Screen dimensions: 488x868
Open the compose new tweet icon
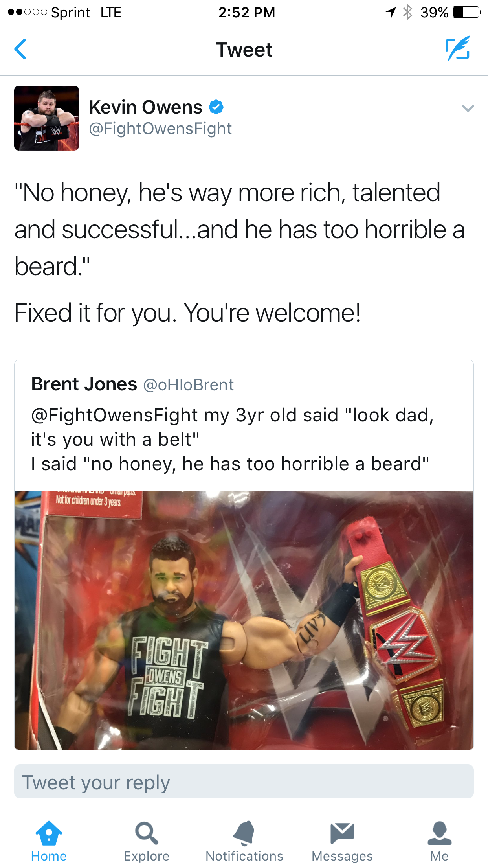pyautogui.click(x=458, y=48)
